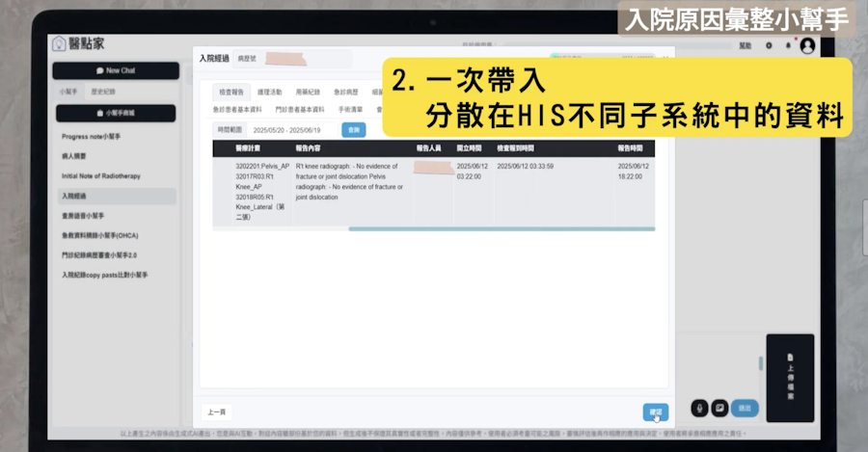
Task: Select Progress note小幫手 in the sidebar
Action: click(x=92, y=137)
